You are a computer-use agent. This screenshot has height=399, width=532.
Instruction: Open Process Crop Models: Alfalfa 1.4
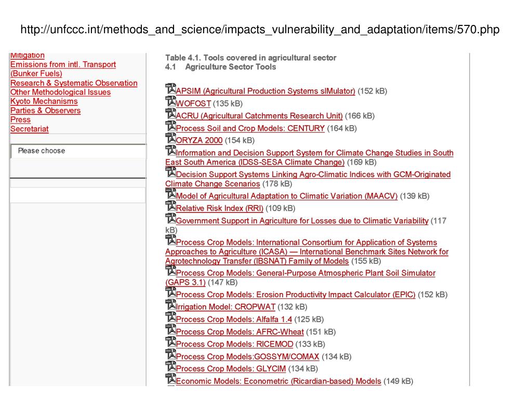(x=234, y=320)
